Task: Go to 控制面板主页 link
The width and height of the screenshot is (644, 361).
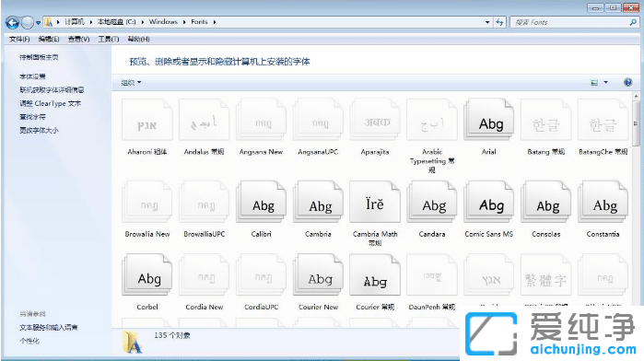Action: tap(39, 57)
